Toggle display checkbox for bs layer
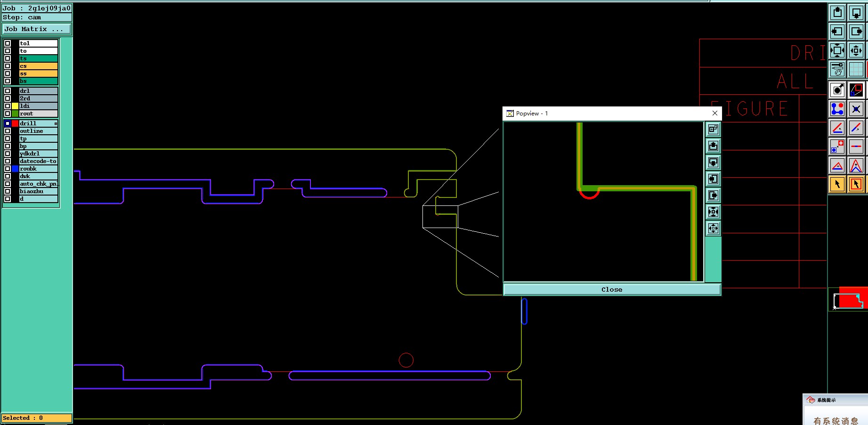This screenshot has height=425, width=868. (x=8, y=81)
